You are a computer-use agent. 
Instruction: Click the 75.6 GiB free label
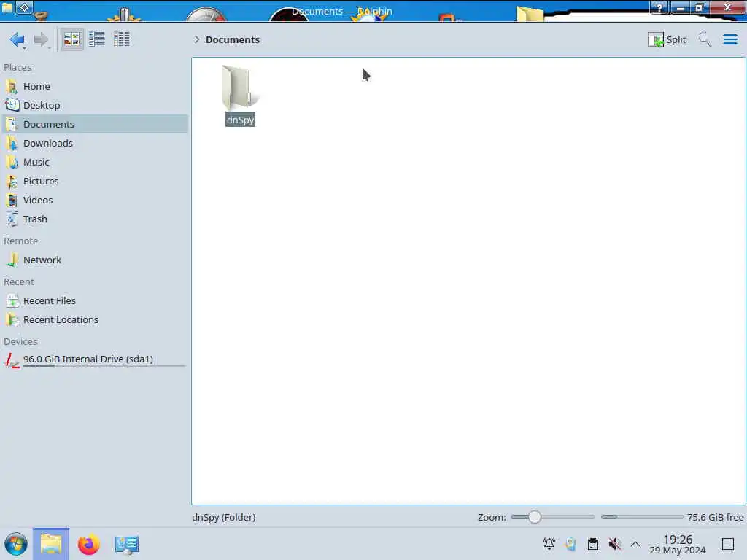point(715,517)
